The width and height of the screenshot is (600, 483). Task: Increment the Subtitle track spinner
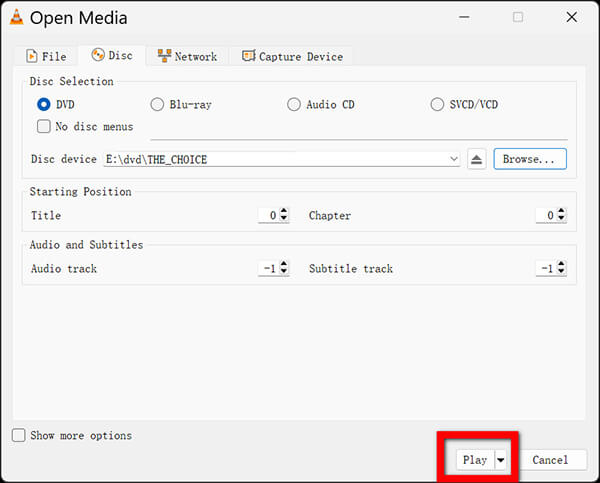coord(561,264)
